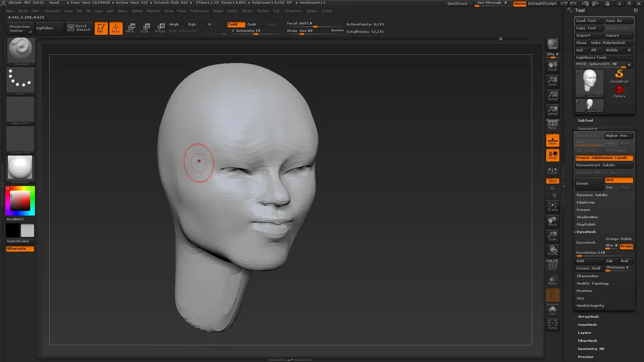Select the Scale transform icon in top toolbar
Viewport: 644px width, 362px height.
[145, 28]
